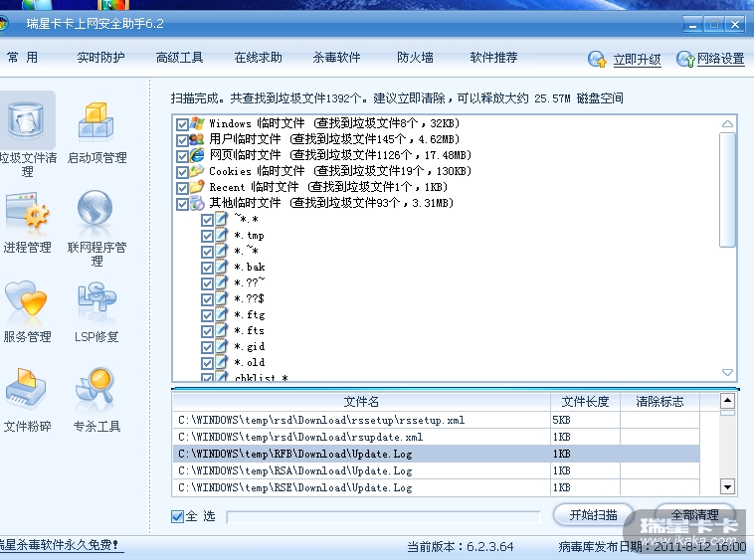This screenshot has height=560, width=754.
Task: Open the 防火墙 menu tab
Action: pyautogui.click(x=415, y=58)
